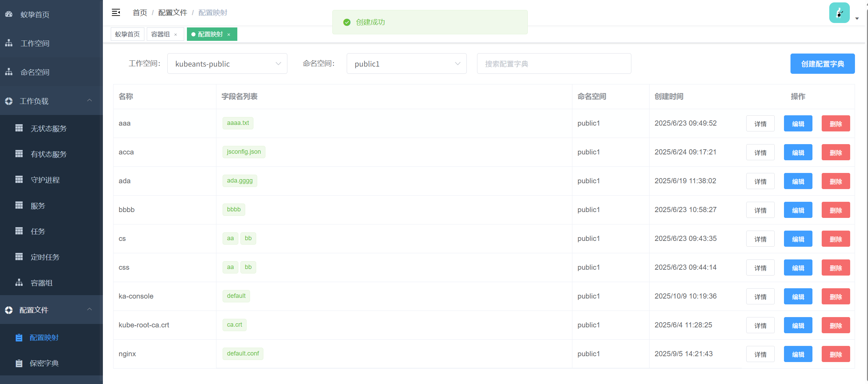The image size is (868, 384).
Task: Toggle the sidebar collapse hamburger icon
Action: (116, 13)
